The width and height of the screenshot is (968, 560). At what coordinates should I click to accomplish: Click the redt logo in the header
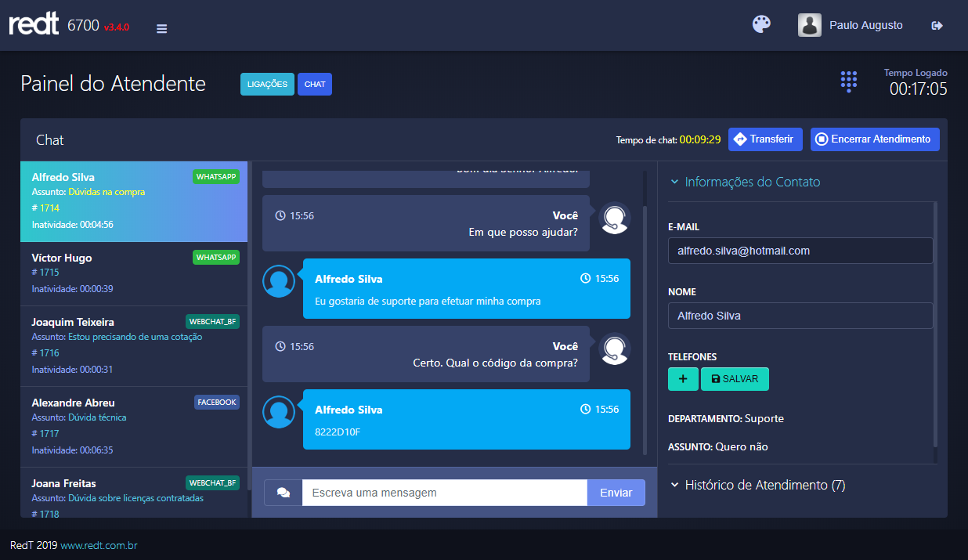(x=34, y=23)
